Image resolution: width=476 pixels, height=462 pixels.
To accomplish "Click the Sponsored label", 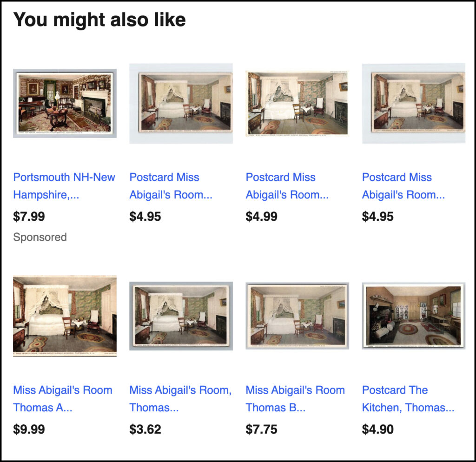I will [40, 237].
